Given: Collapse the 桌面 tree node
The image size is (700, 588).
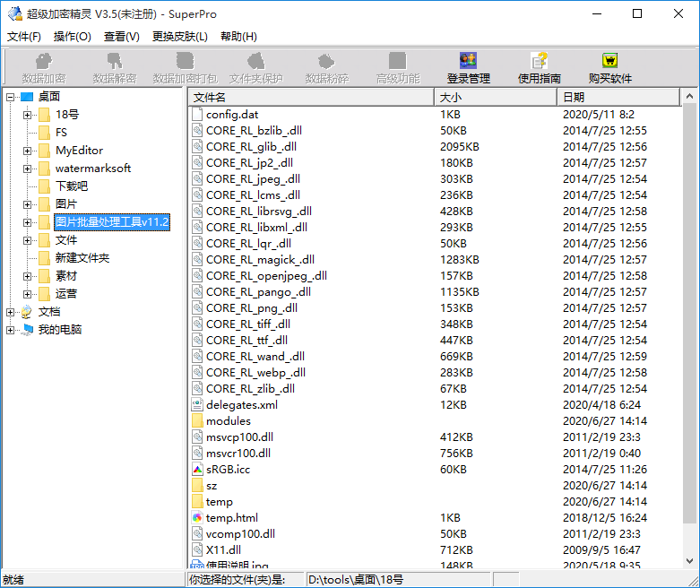Looking at the screenshot, I should pyautogui.click(x=10, y=97).
